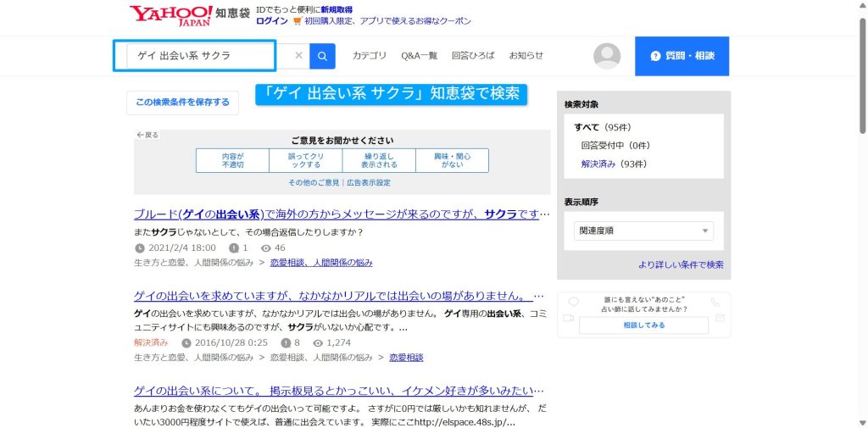Click the clock icon beside 2016/10/28 0:25
The width and height of the screenshot is (868, 428).
point(186,342)
